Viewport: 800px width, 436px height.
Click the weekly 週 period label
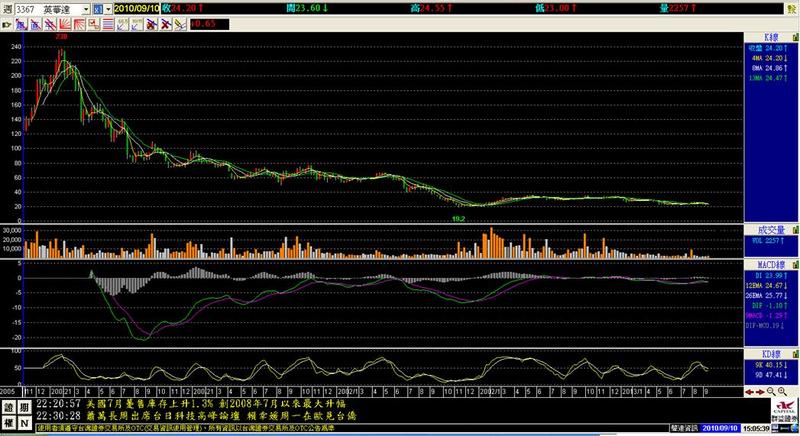pos(7,9)
